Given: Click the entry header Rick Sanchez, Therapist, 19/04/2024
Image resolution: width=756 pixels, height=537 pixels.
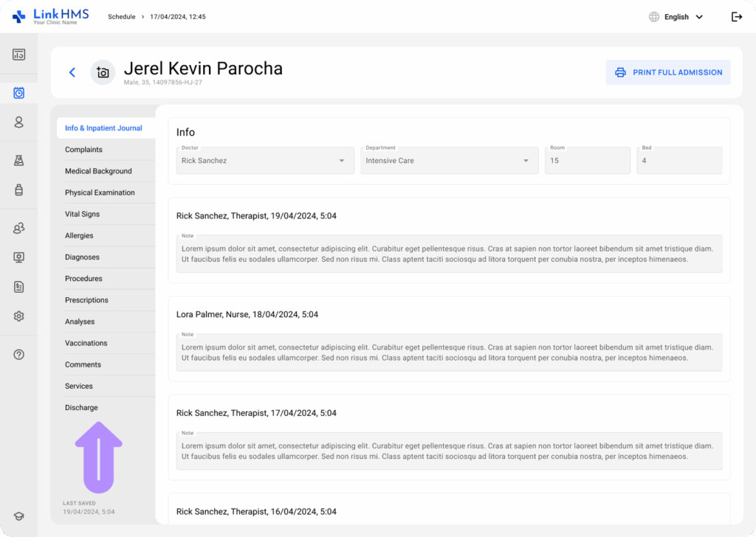Looking at the screenshot, I should tap(256, 216).
